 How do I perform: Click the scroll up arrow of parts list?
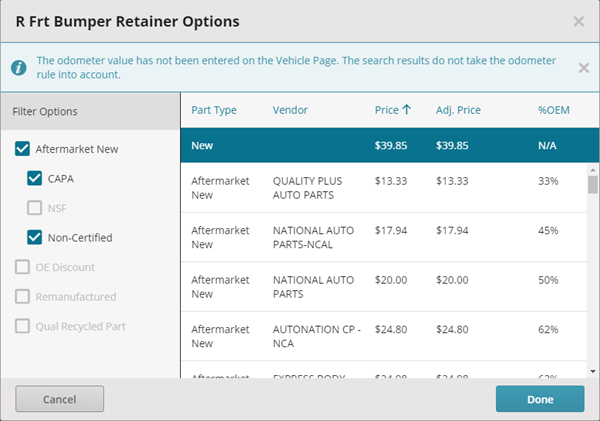tap(592, 172)
